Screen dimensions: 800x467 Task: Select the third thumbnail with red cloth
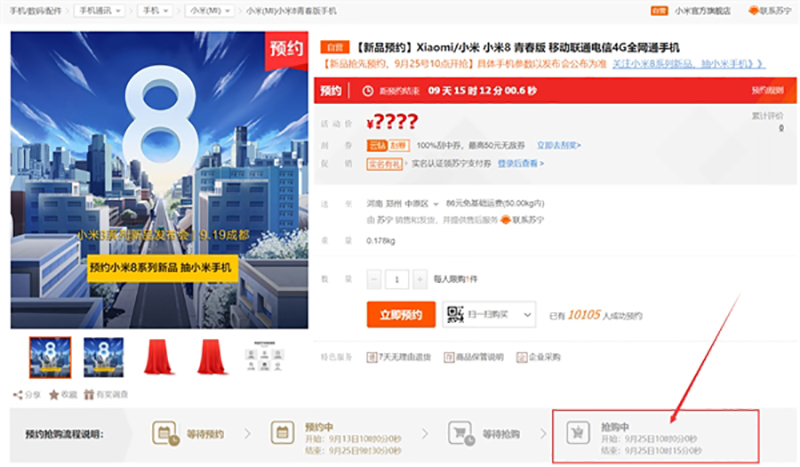(158, 357)
